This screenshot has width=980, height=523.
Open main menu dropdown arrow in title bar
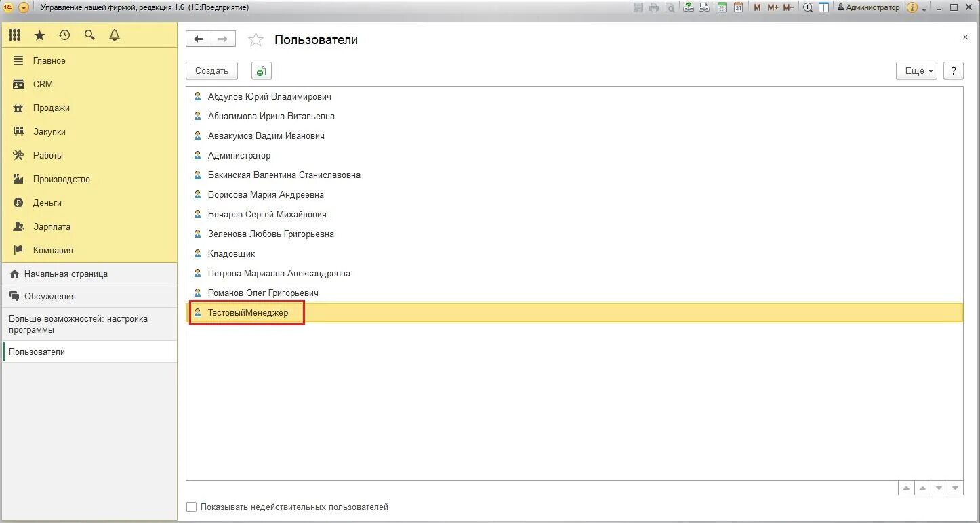[24, 7]
